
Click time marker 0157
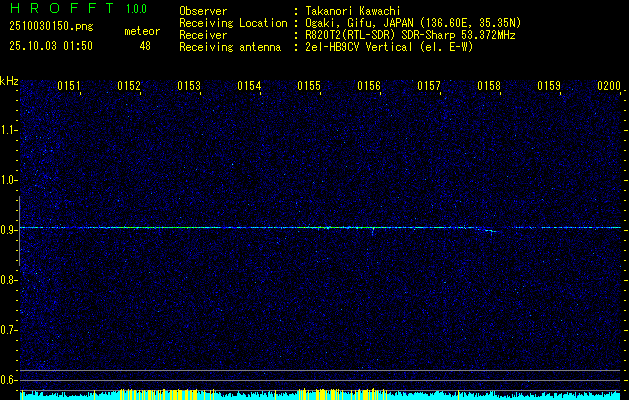pos(429,86)
